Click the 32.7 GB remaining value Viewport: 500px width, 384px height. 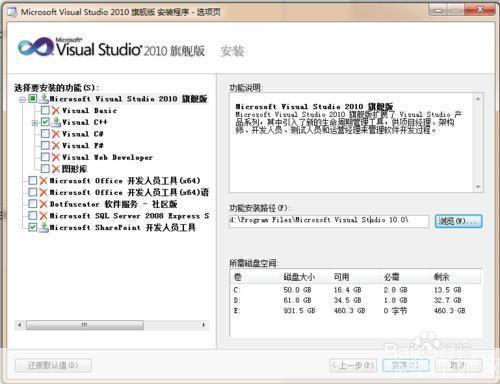pos(447,300)
